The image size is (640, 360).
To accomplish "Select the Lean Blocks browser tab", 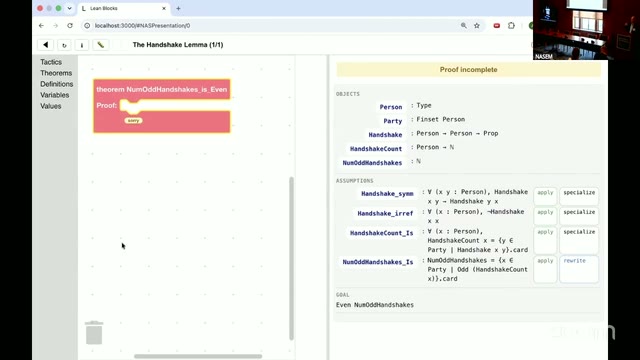I will tap(124, 8).
